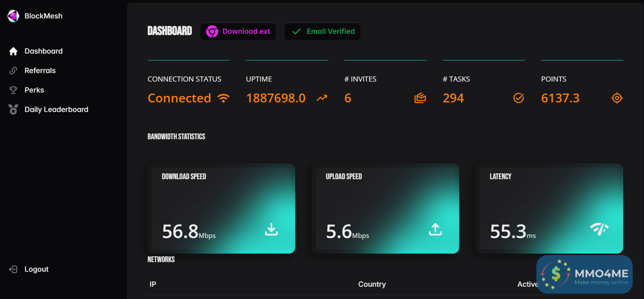Open the Perks section
The width and height of the screenshot is (644, 299).
pyautogui.click(x=34, y=90)
